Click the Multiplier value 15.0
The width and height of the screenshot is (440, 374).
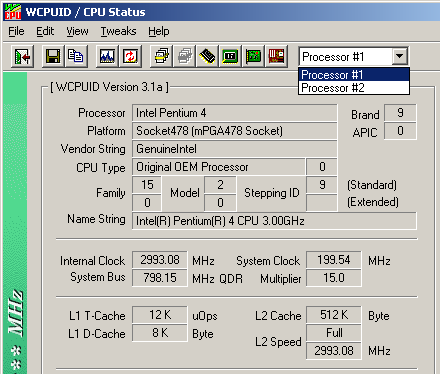(x=334, y=278)
